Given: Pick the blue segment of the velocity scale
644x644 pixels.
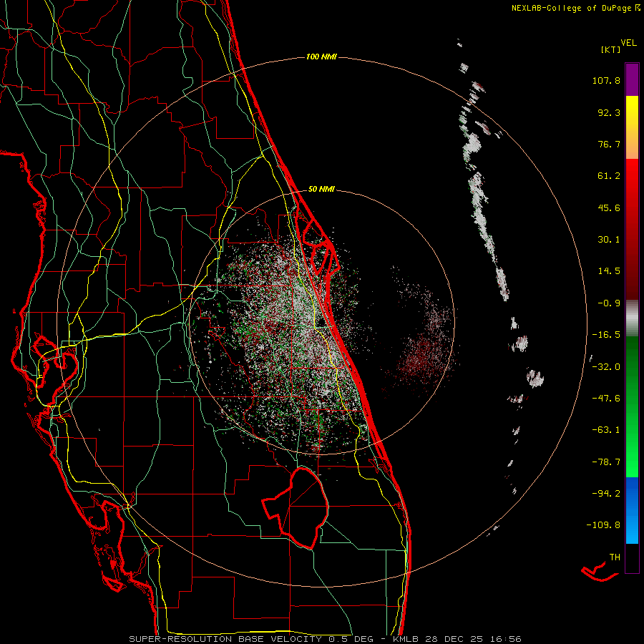Looking at the screenshot, I should (x=632, y=510).
